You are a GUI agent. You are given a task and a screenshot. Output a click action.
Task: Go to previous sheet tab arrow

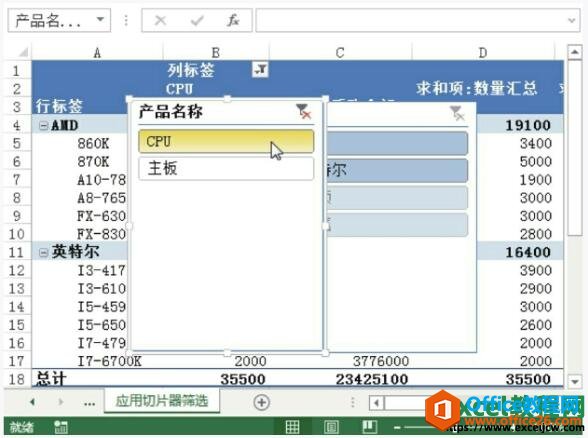pos(33,402)
